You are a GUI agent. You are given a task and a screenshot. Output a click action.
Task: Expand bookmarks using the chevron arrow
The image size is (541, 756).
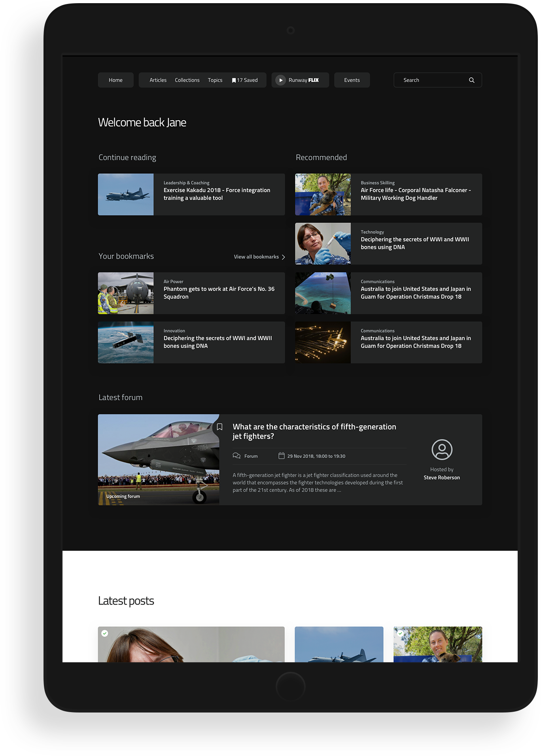[283, 257]
